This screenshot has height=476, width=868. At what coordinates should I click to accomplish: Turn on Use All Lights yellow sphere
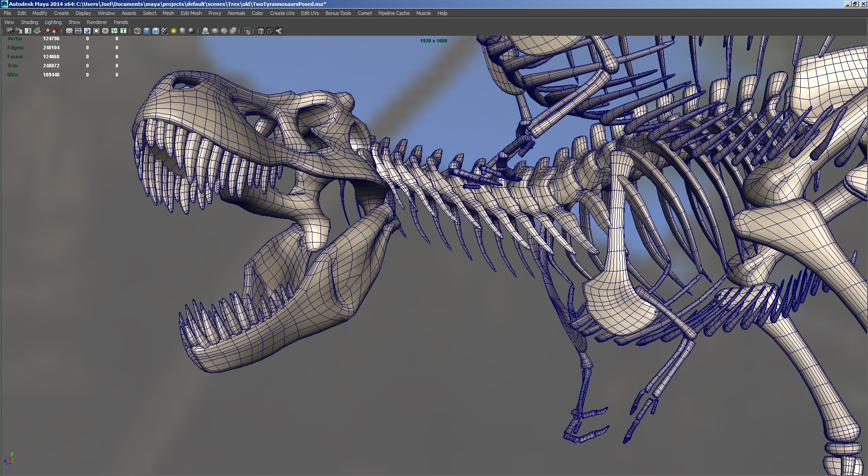pyautogui.click(x=174, y=31)
